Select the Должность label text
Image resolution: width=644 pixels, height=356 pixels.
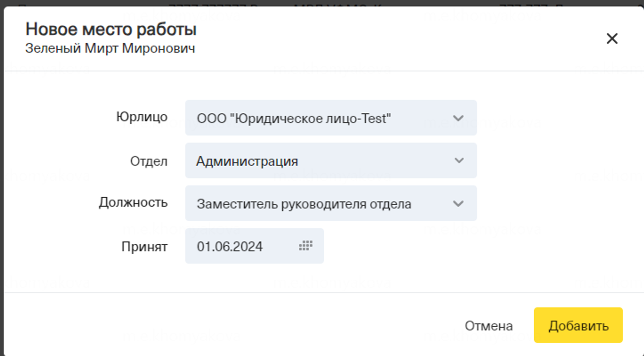tap(133, 203)
